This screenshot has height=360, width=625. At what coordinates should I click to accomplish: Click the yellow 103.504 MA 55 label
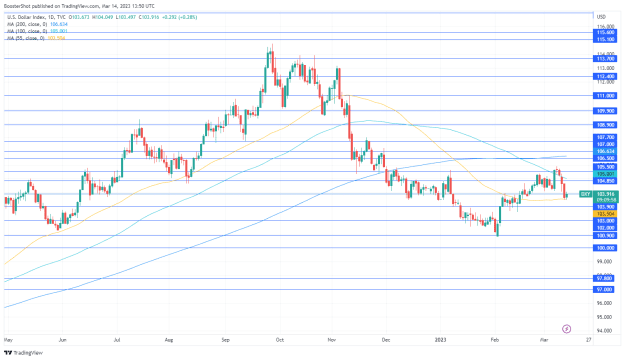pyautogui.click(x=605, y=214)
